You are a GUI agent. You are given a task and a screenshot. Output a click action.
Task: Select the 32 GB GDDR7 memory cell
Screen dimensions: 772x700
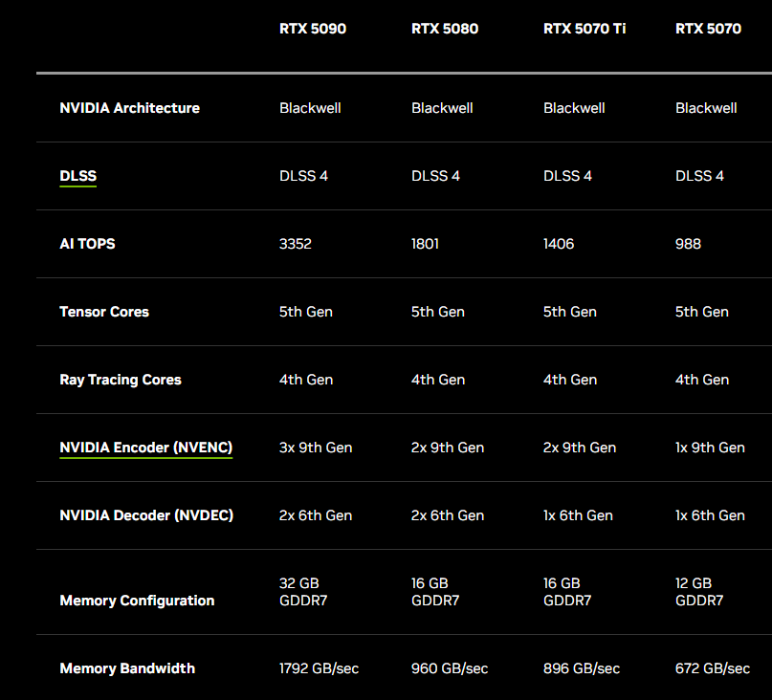pyautogui.click(x=302, y=592)
